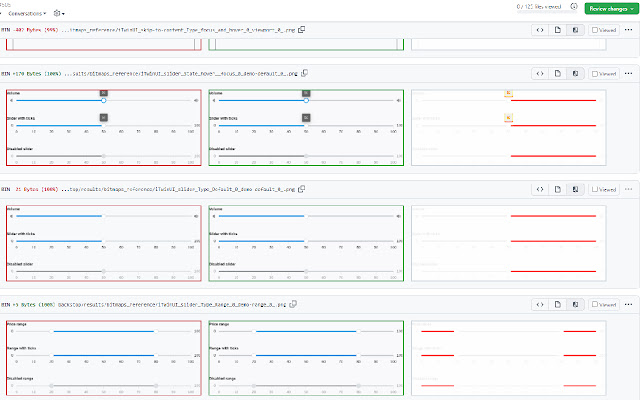Click deleted (red) image of Type_Default slider
Screen dimensions: 640x400
104,243
